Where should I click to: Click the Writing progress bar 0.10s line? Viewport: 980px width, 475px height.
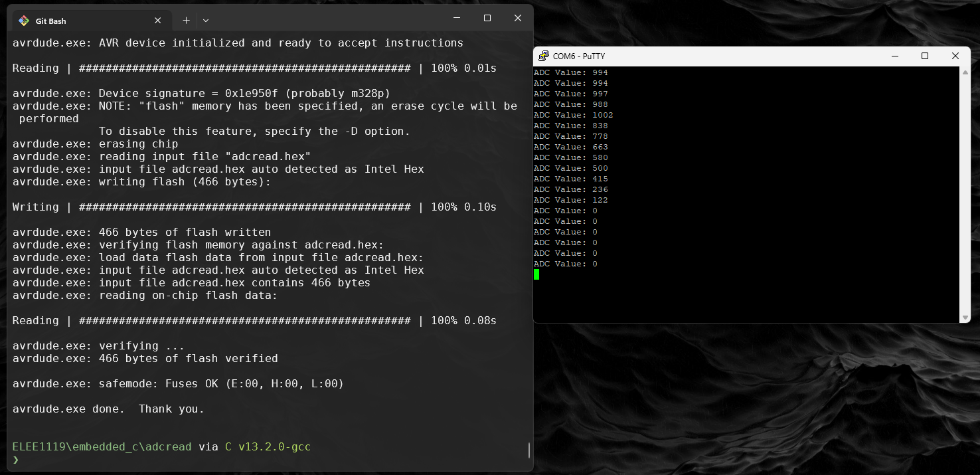point(254,207)
